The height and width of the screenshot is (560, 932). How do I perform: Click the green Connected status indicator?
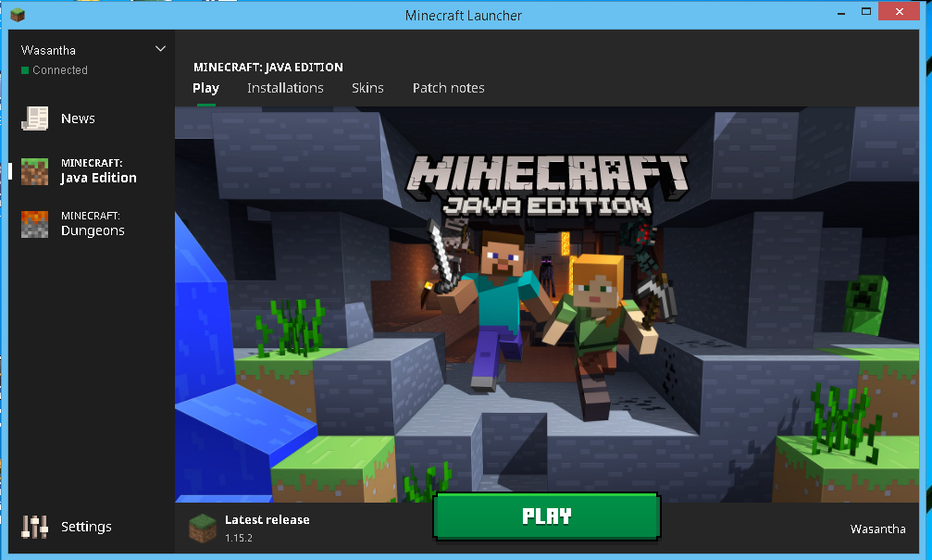(25, 70)
